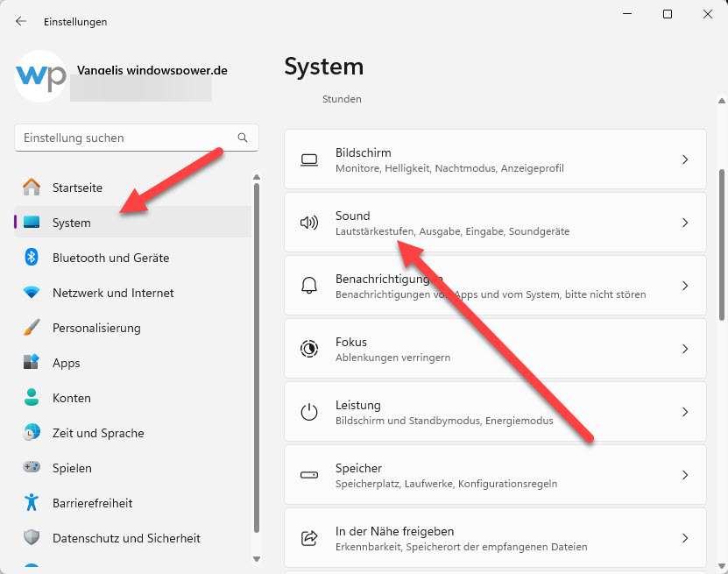Minimize the Einstellungen window
This screenshot has height=574, width=728.
pyautogui.click(x=627, y=14)
